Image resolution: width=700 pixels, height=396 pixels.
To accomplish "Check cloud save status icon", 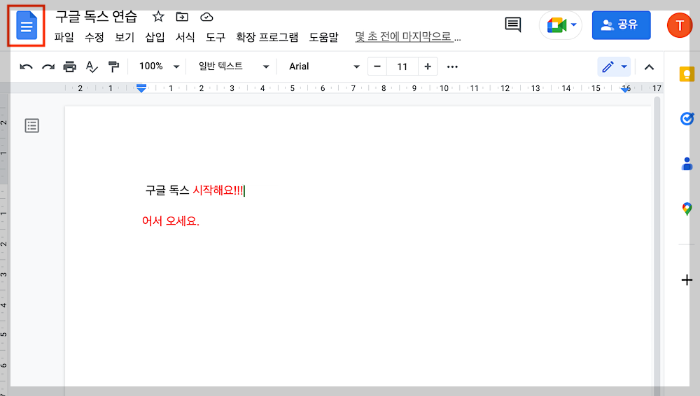I will coord(206,17).
